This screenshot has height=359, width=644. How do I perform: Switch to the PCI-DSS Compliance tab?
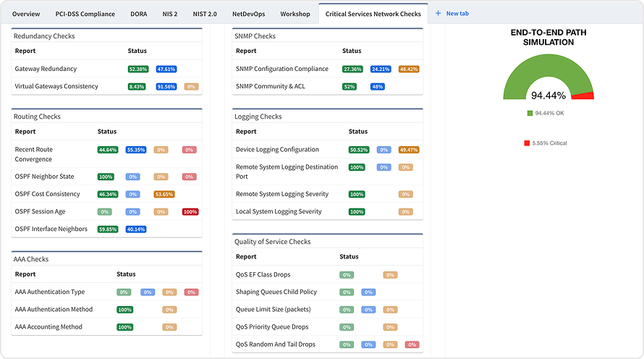click(85, 14)
